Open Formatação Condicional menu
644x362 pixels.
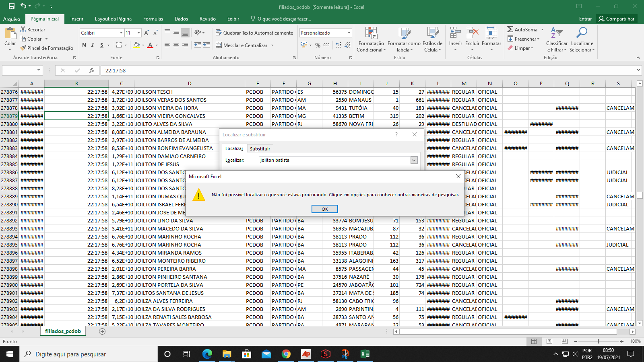[371, 39]
